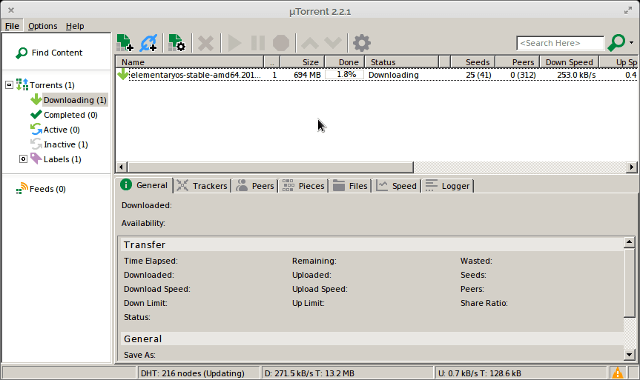Click the network warning icon in status bar

click(617, 373)
